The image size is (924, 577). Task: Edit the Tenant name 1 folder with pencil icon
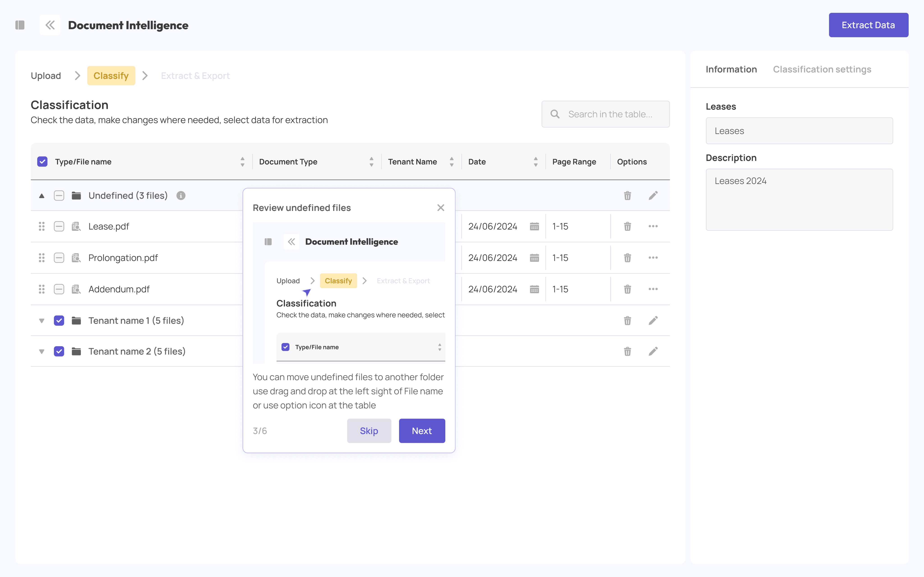click(653, 321)
